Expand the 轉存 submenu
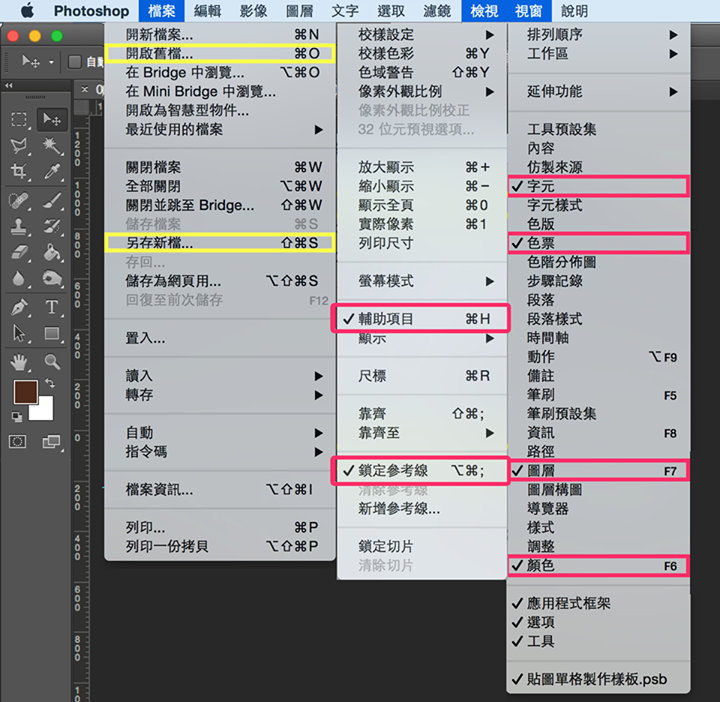Screen dimensions: 720x702 220,395
